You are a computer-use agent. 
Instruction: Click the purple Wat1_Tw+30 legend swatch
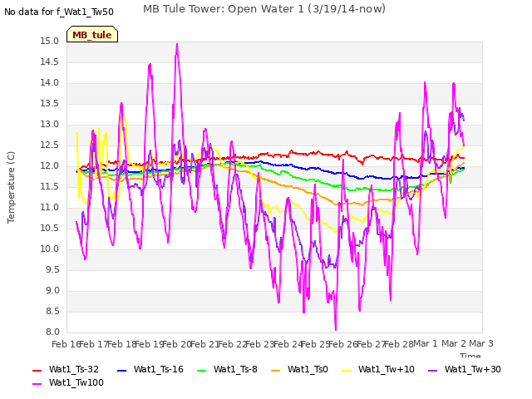point(432,371)
